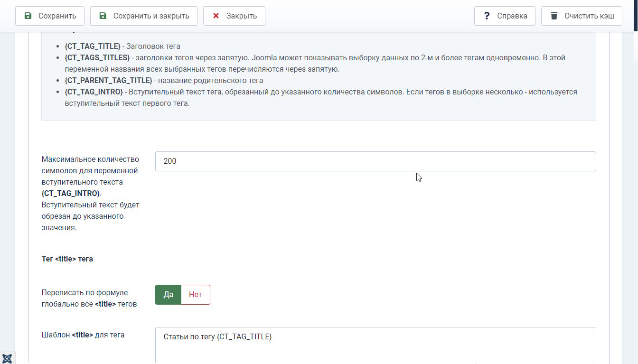This screenshot has width=638, height=364.
Task: Click the trash can icon on Очистить кэш
Action: (x=554, y=16)
